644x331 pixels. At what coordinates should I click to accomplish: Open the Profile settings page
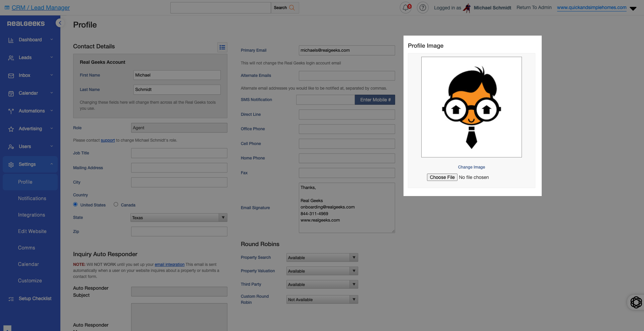click(30, 182)
